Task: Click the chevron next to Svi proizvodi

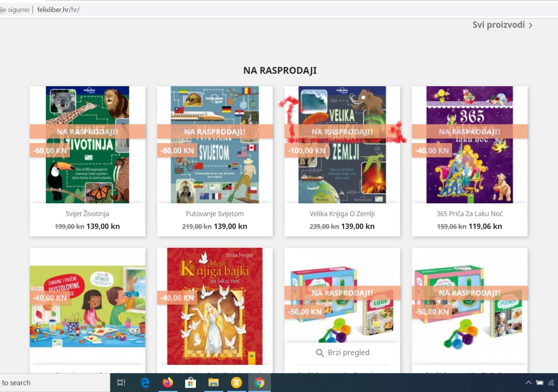Action: click(530, 25)
